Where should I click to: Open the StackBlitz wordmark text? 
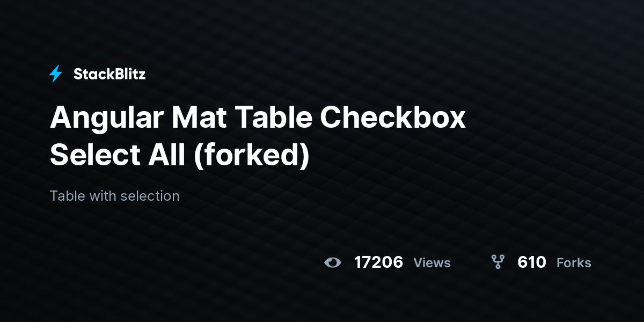coord(109,74)
